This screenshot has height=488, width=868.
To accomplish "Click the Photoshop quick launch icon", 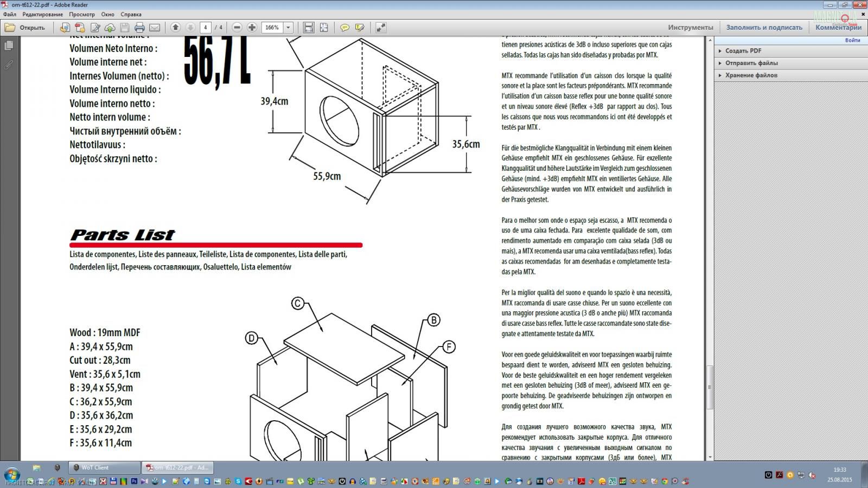I will tap(134, 481).
